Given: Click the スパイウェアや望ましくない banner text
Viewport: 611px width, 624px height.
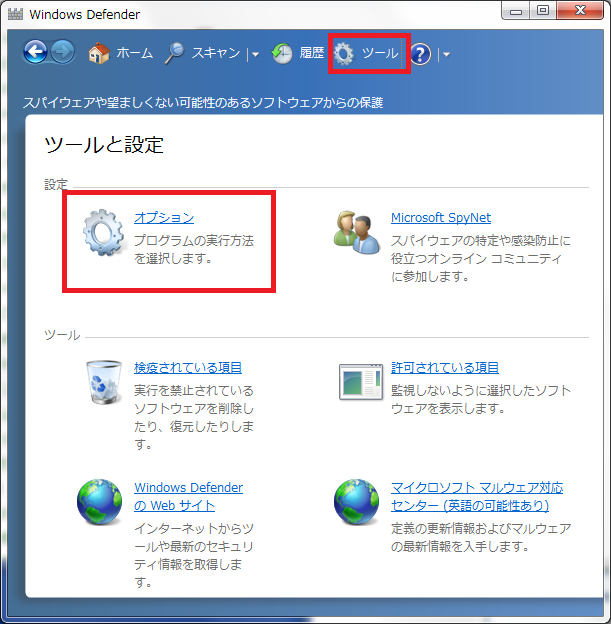Looking at the screenshot, I should click(203, 103).
